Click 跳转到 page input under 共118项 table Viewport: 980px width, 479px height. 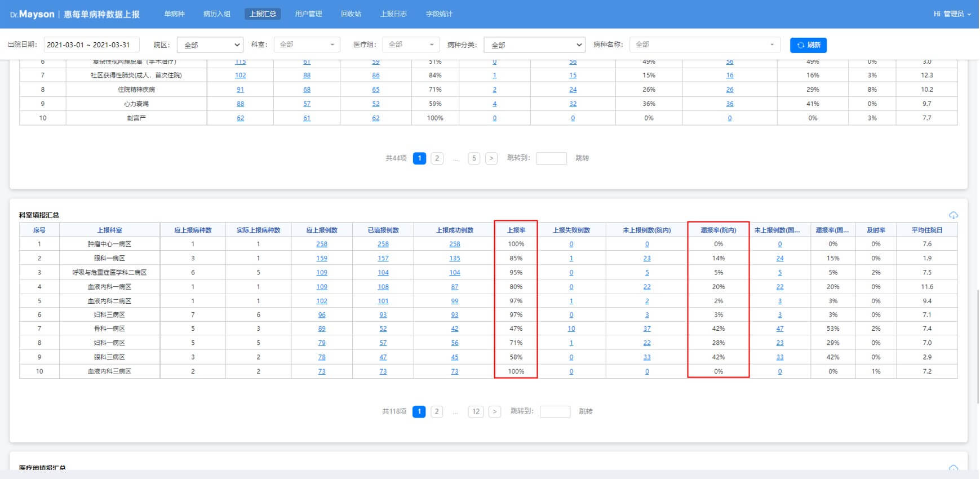[x=555, y=411]
